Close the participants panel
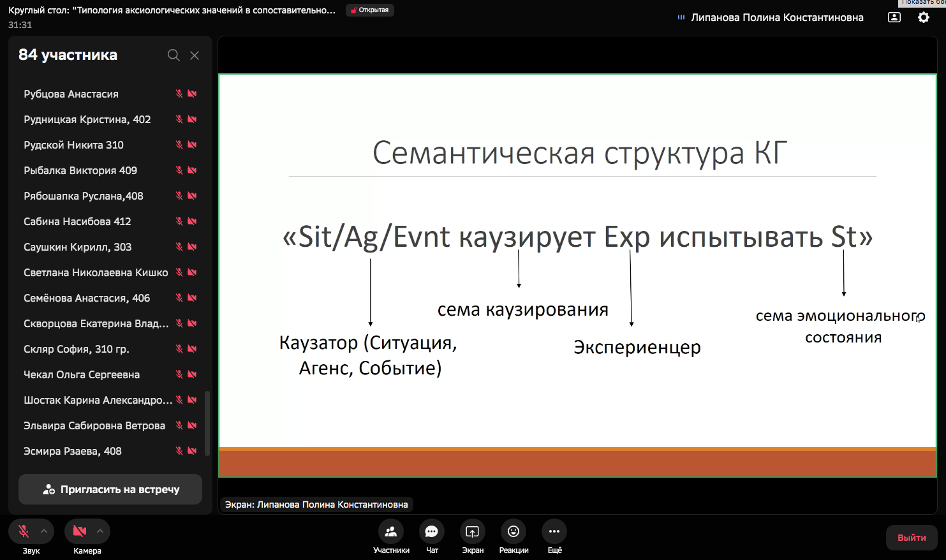The width and height of the screenshot is (946, 560). (195, 55)
